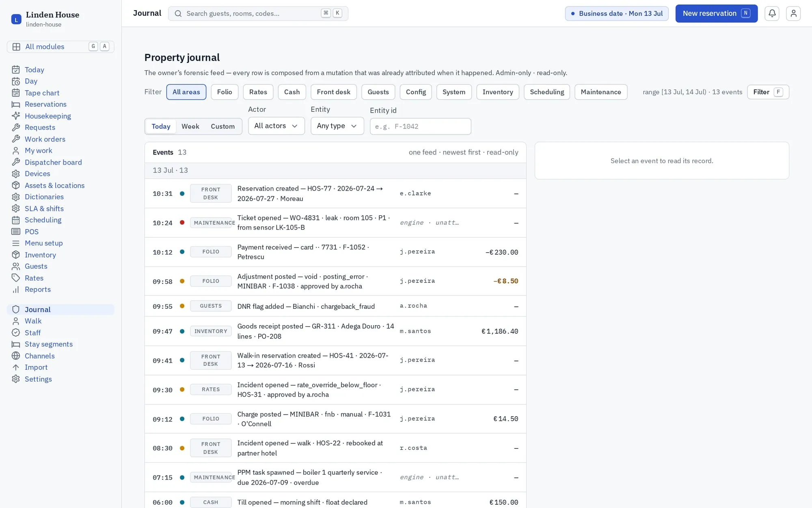Screen dimensions: 812x508
Task: Click the Import arrow icon
Action: (x=16, y=367)
